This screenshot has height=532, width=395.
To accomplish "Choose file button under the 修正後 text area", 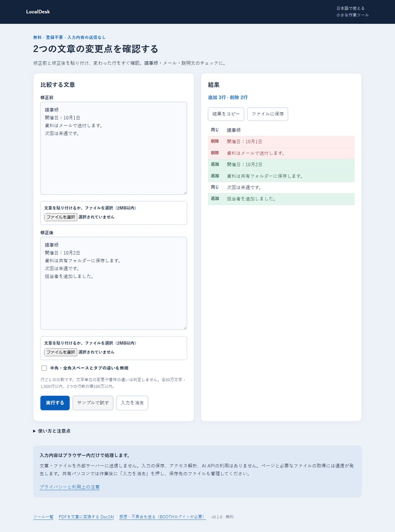I will 61,352.
